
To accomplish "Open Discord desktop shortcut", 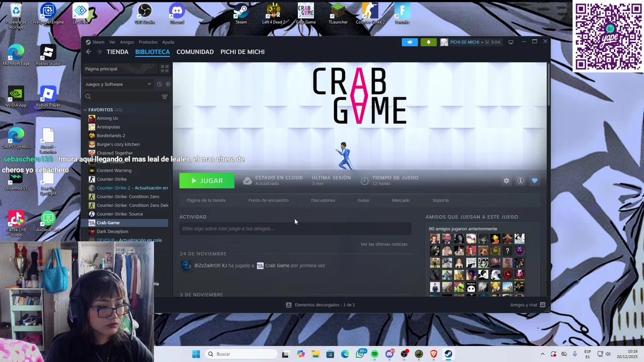I will [177, 14].
